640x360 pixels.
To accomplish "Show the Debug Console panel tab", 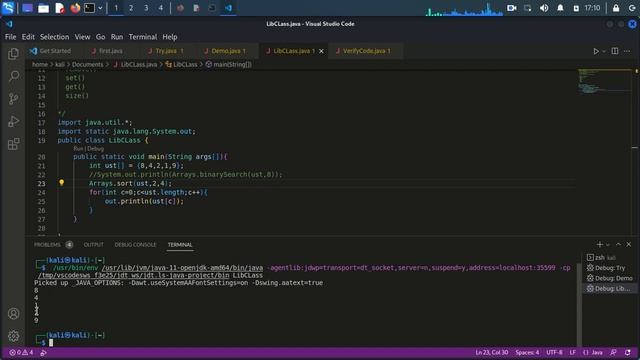I will (x=135, y=244).
